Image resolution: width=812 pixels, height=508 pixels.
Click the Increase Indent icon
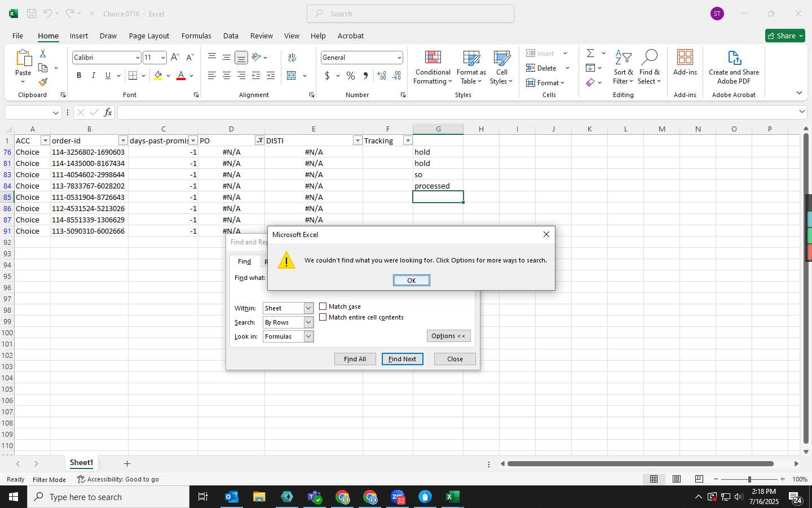coord(271,76)
